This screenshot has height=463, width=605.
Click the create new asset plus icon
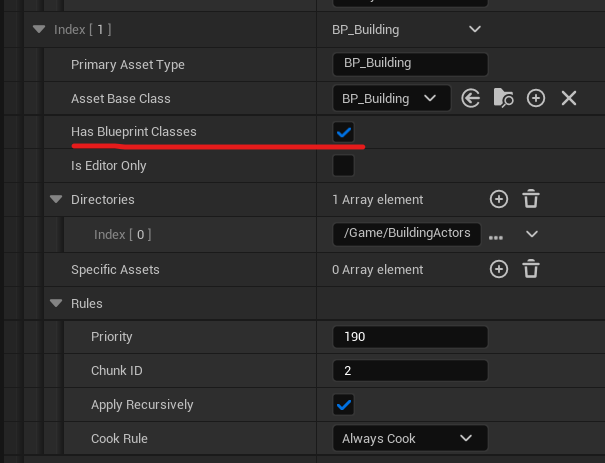[536, 98]
